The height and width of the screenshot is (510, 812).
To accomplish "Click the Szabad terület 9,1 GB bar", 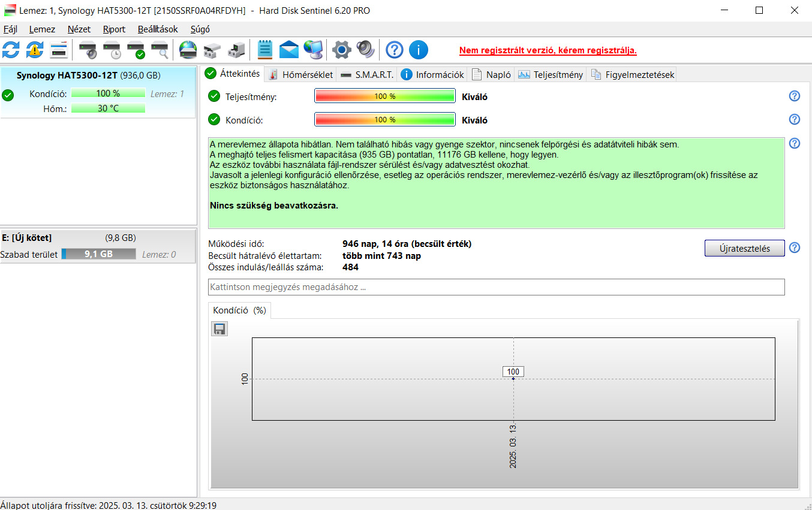I will pos(98,254).
